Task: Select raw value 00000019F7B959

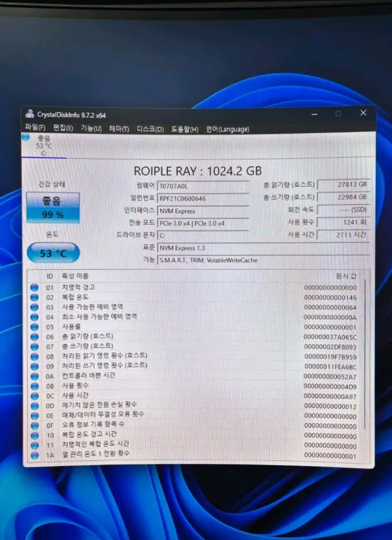Action: 330,357
